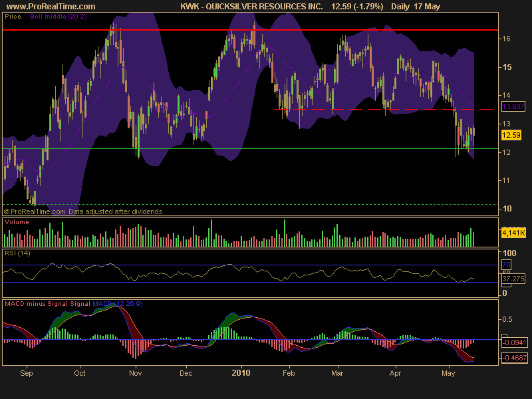Click the 2010 year axis label
The width and height of the screenshot is (532, 399).
[x=241, y=373]
